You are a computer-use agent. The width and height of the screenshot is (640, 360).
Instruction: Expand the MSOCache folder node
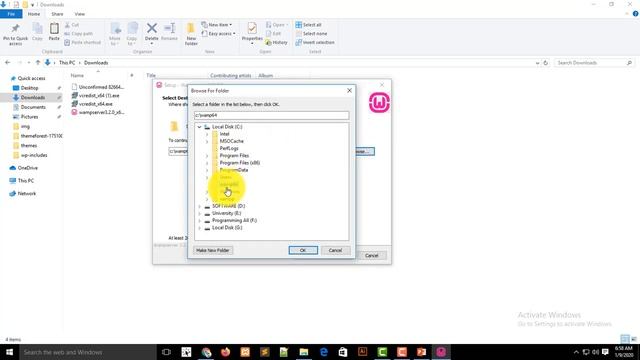point(207,141)
